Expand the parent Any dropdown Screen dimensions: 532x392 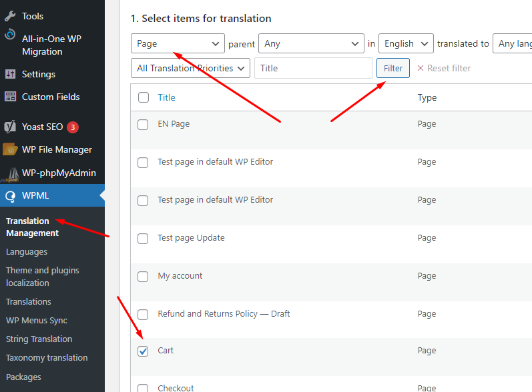(311, 44)
